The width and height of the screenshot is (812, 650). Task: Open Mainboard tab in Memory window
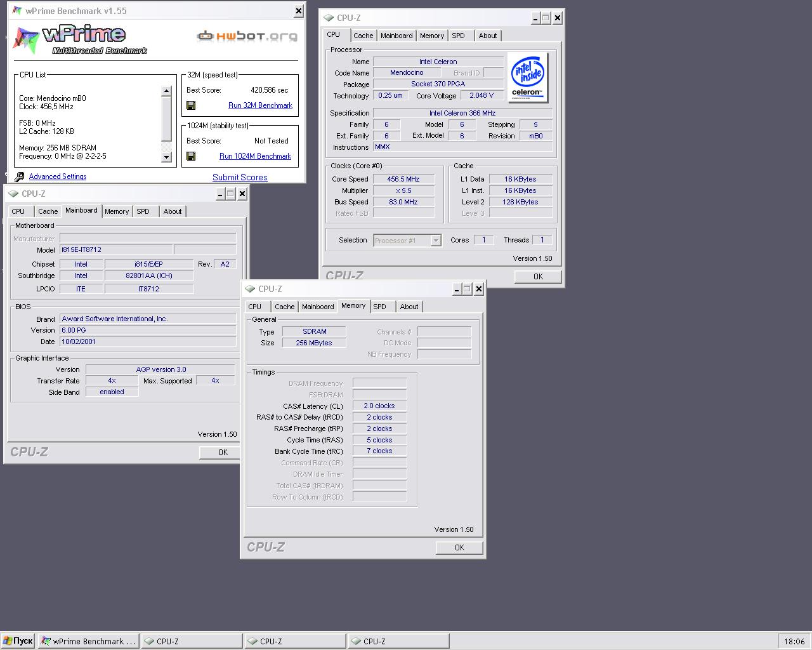coord(318,307)
